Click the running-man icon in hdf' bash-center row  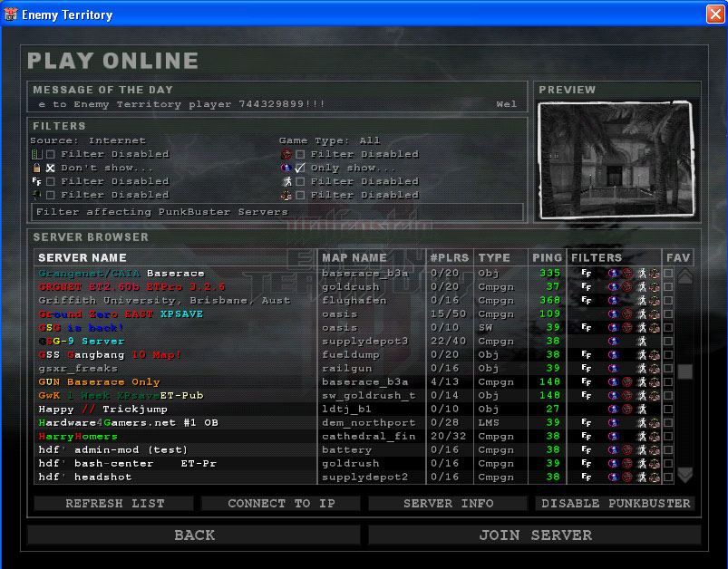tap(642, 464)
